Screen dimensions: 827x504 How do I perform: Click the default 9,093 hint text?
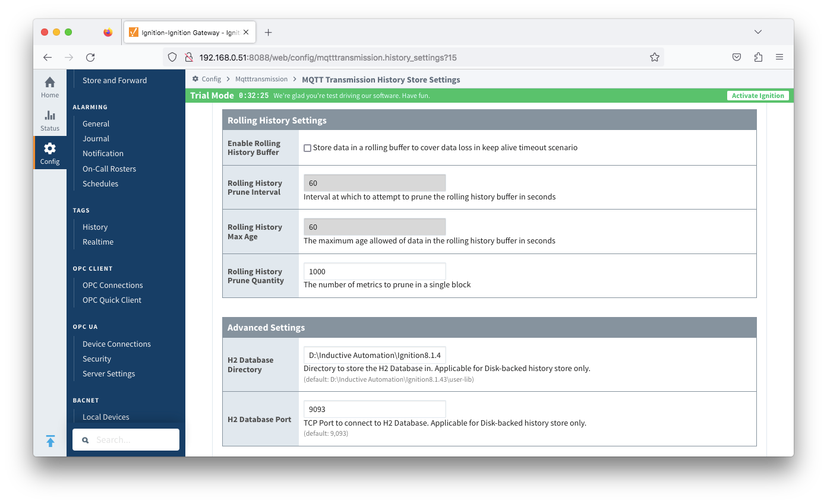326,433
